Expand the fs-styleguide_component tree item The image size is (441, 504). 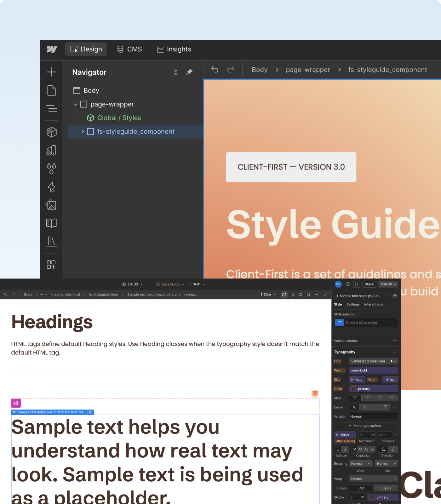[x=83, y=132]
